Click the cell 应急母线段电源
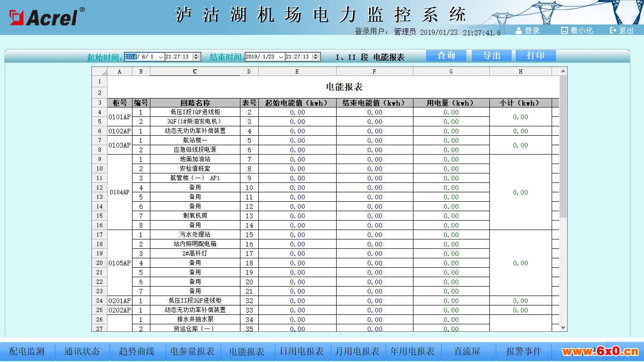The width and height of the screenshot is (644, 362). tap(195, 150)
